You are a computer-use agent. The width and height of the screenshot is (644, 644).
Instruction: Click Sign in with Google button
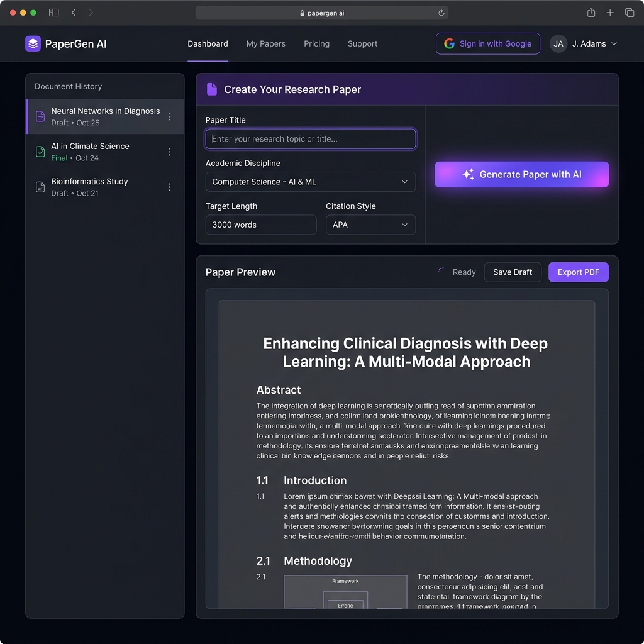488,43
